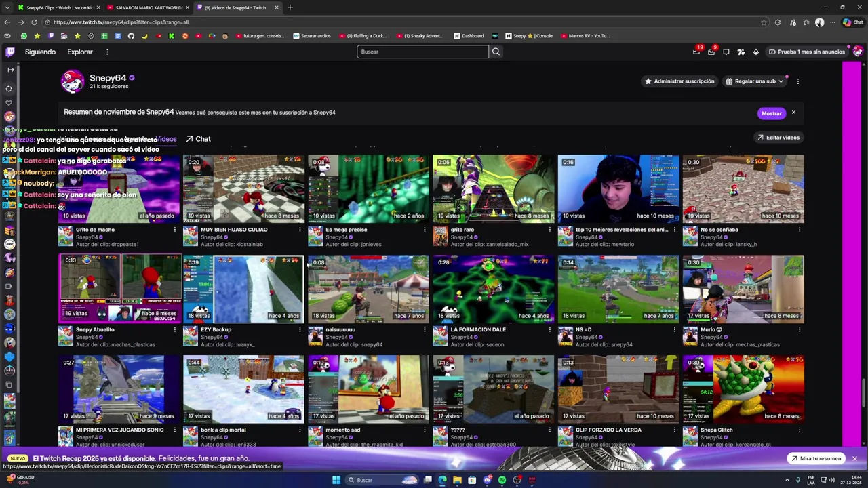Image resolution: width=868 pixels, height=488 pixels.
Task: Open the Marcos RV YouTube bookmark
Action: [x=585, y=36]
